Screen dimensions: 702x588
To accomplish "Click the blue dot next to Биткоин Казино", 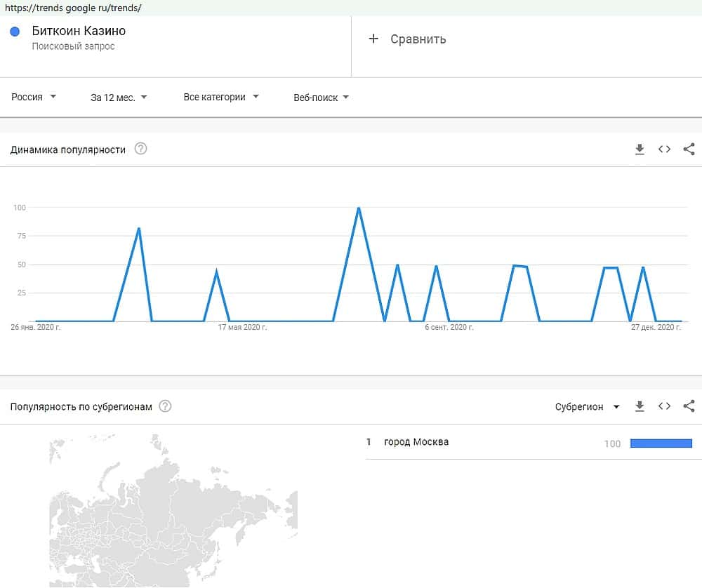I will tap(15, 32).
